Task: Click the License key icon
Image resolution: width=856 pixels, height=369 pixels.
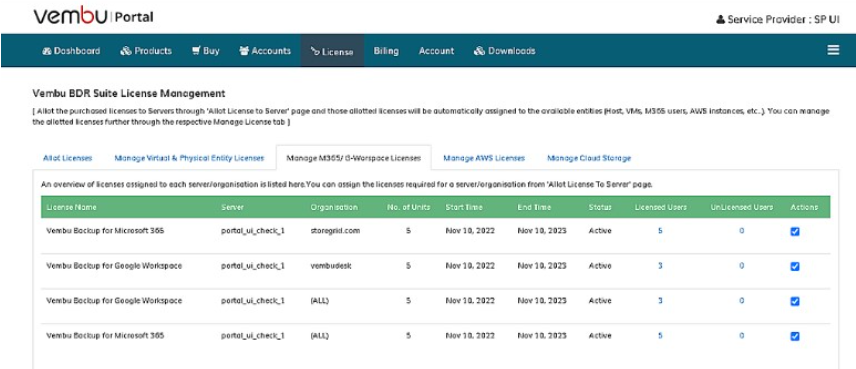Action: coord(314,52)
